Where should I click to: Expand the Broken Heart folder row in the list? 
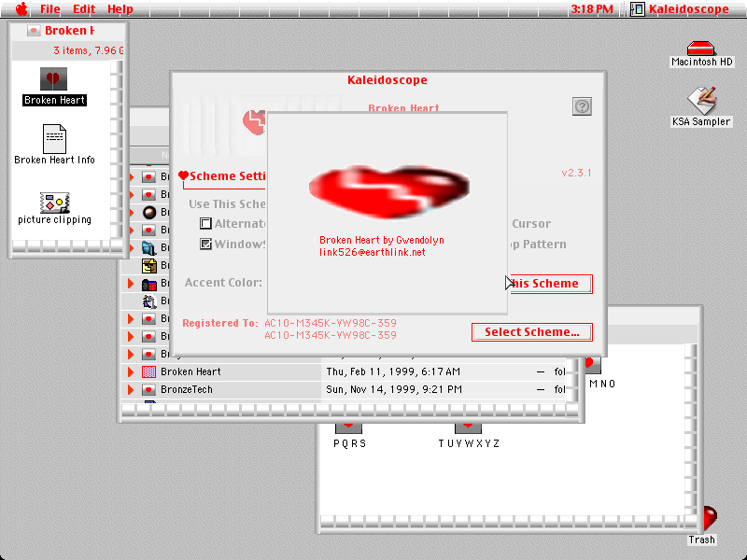[x=131, y=371]
